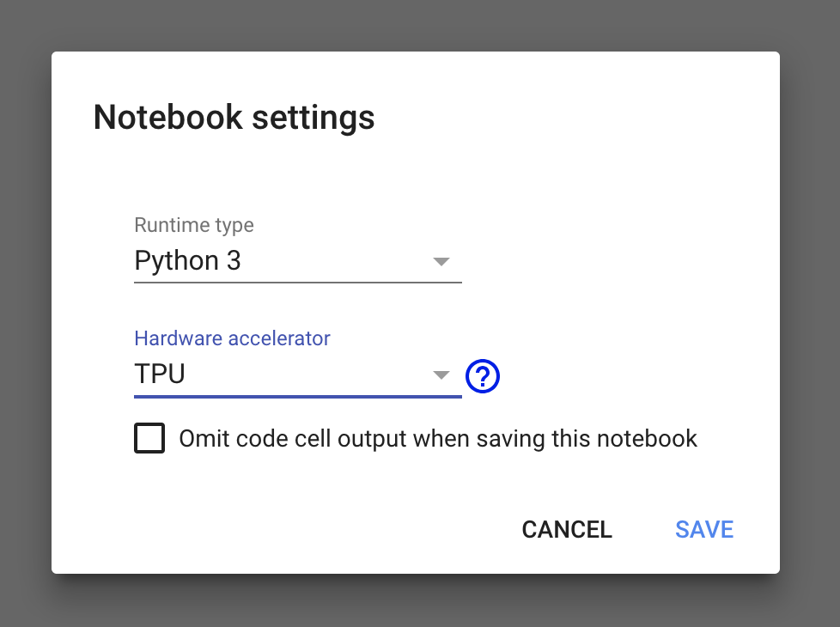Click the dimmed backdrop below the dialog
The image size is (840, 627).
tap(420, 603)
